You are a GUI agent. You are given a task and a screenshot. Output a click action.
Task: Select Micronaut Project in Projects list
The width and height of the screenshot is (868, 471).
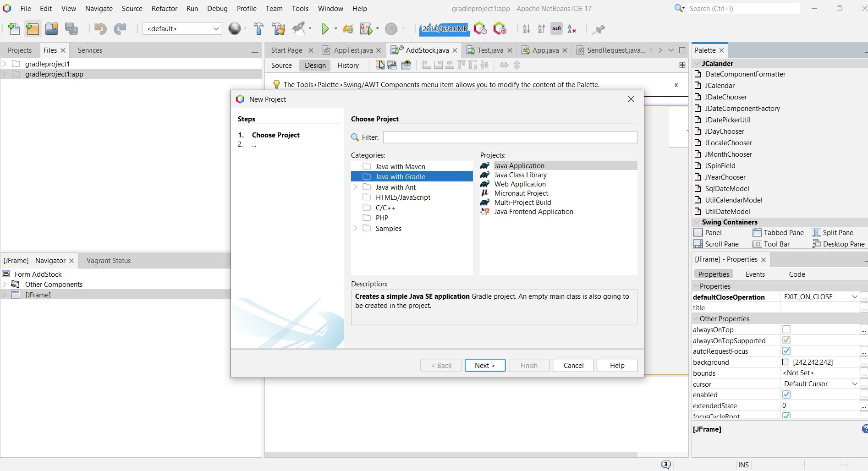point(521,193)
